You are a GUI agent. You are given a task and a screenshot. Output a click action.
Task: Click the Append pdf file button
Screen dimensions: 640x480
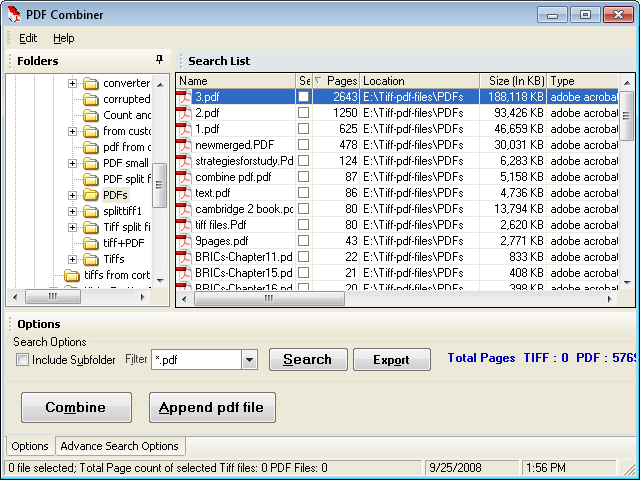click(212, 407)
